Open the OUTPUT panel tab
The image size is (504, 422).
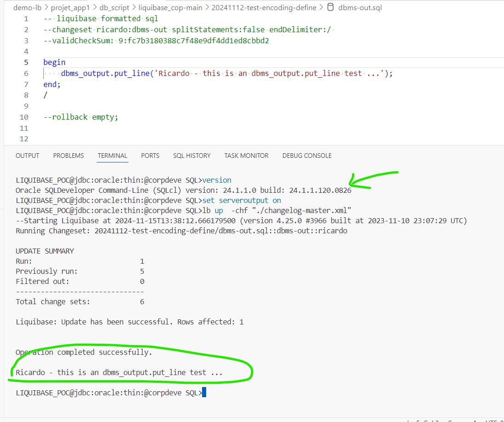coord(27,156)
